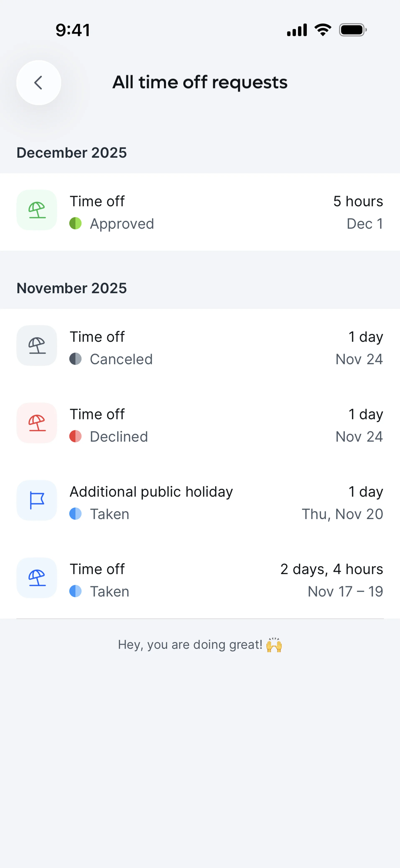Tap the blue flag public holiday icon

click(x=37, y=500)
